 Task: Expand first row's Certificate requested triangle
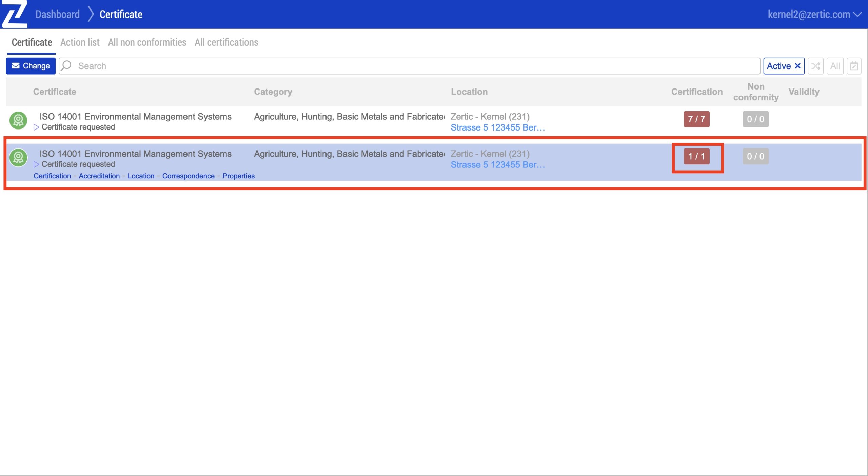click(x=36, y=127)
